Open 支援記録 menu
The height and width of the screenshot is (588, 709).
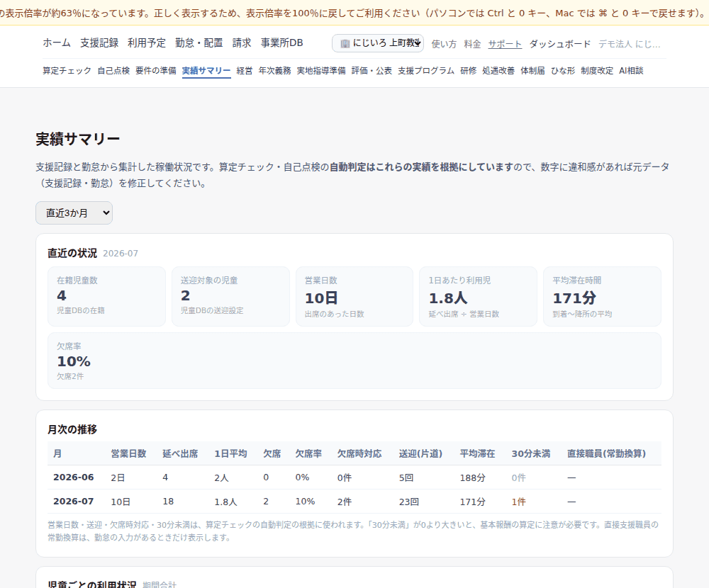point(99,43)
